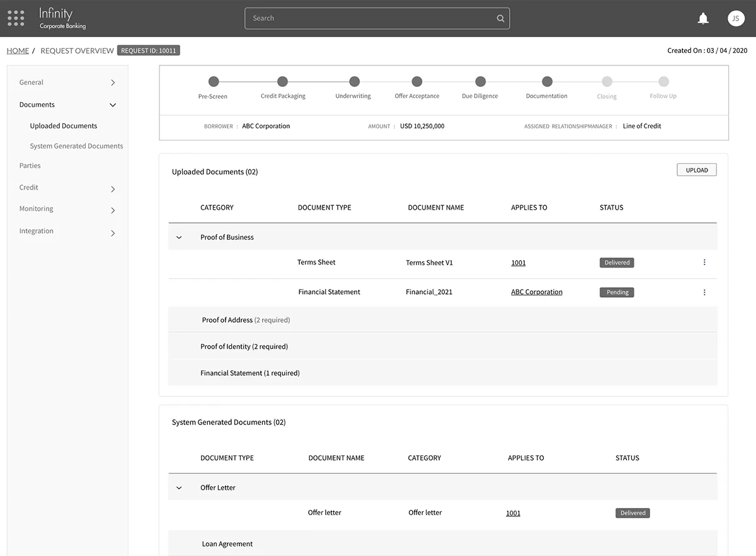Click the Offer letter document type cell
This screenshot has height=556, width=756.
click(x=324, y=513)
